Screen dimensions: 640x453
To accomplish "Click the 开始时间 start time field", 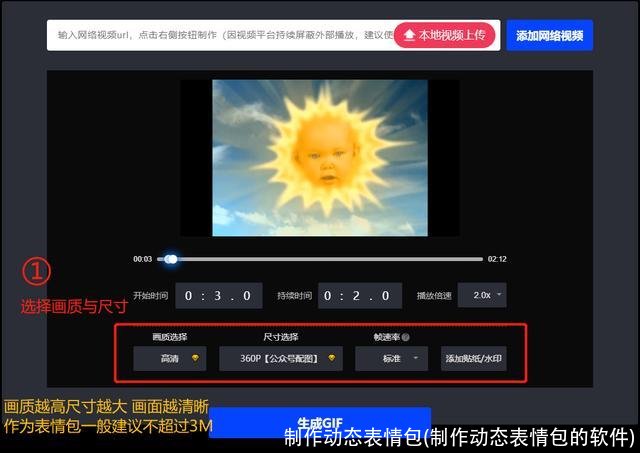I will 218,295.
